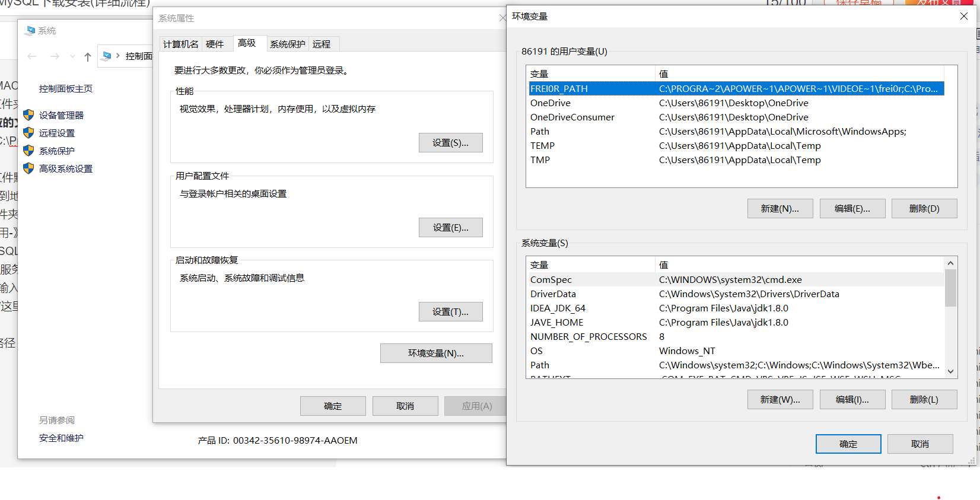
Task: Open 设备管理器 link
Action: (62, 115)
